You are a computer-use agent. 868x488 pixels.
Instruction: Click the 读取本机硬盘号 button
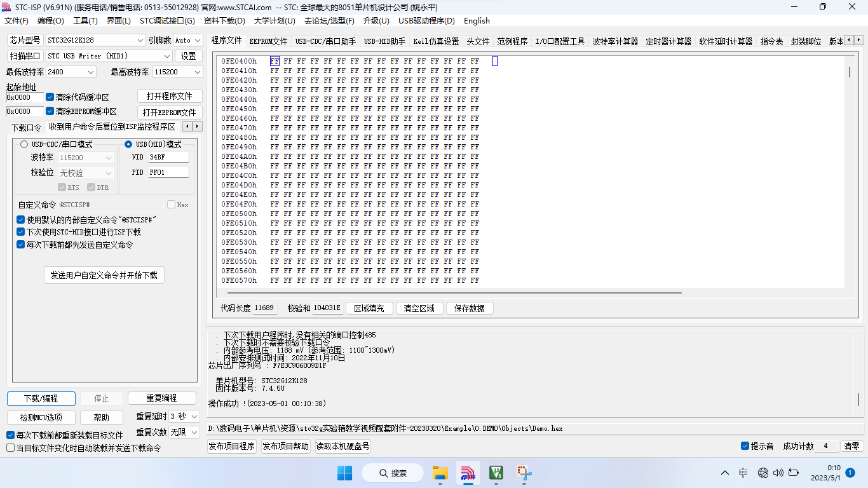pos(343,446)
